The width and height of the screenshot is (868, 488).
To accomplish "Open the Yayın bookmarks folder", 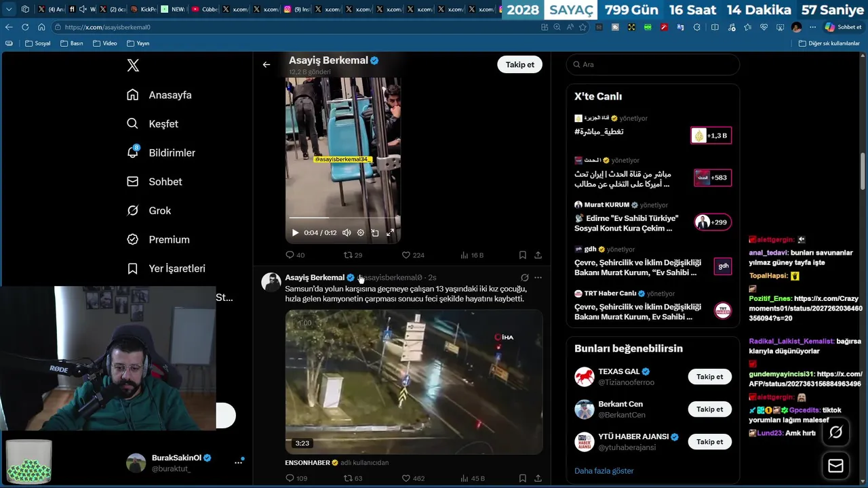I will pyautogui.click(x=138, y=43).
